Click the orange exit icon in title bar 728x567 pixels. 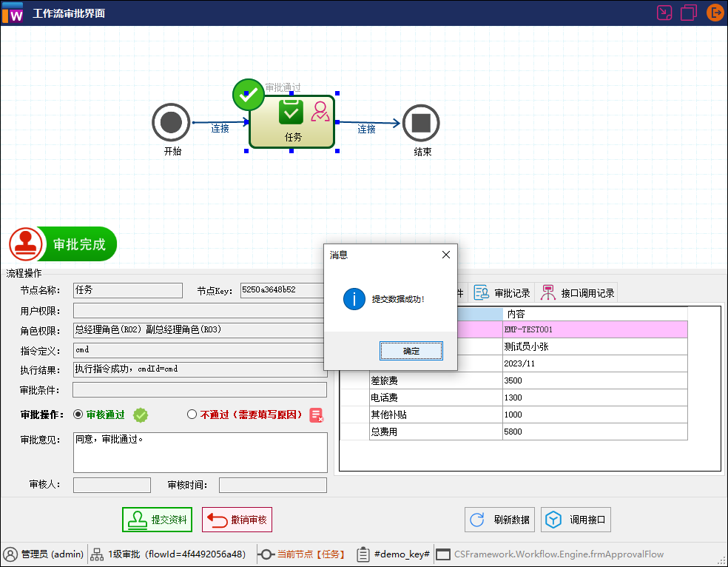coord(715,13)
